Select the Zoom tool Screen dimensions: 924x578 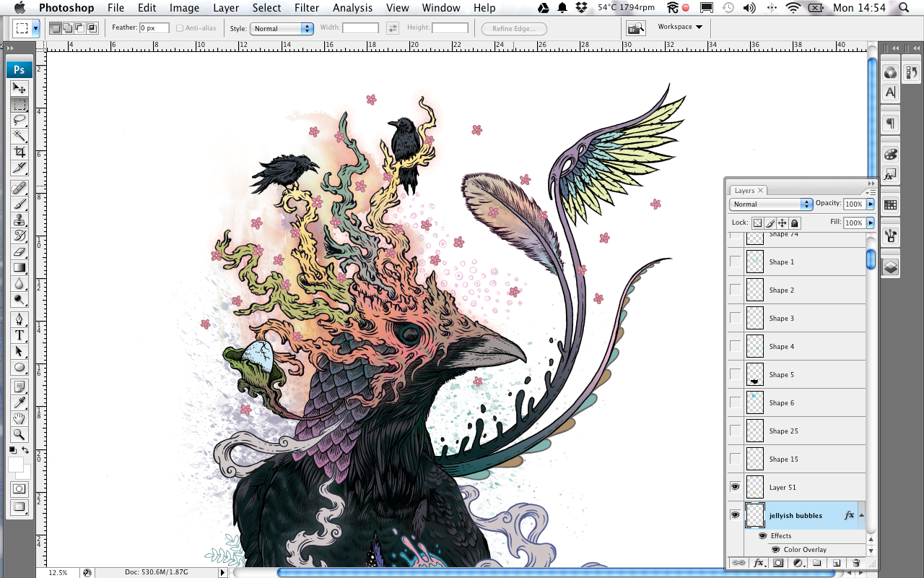[19, 434]
